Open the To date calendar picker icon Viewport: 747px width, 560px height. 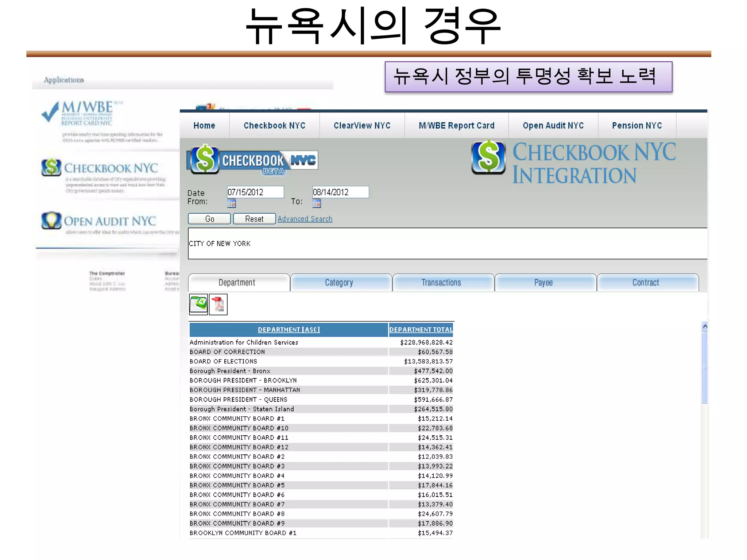pos(317,203)
